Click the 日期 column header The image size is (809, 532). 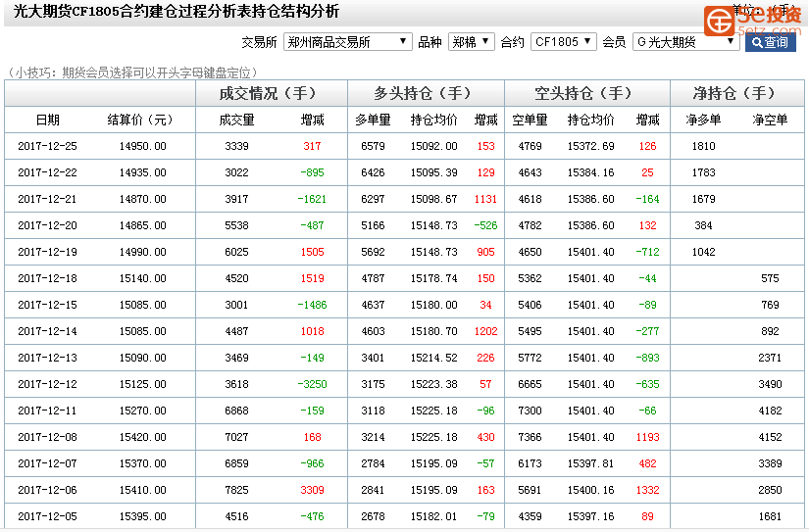47,121
